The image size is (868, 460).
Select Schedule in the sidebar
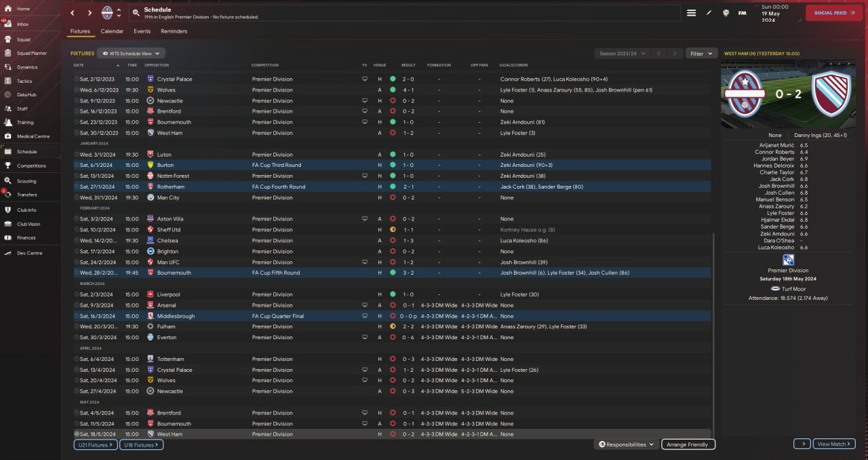pyautogui.click(x=27, y=151)
